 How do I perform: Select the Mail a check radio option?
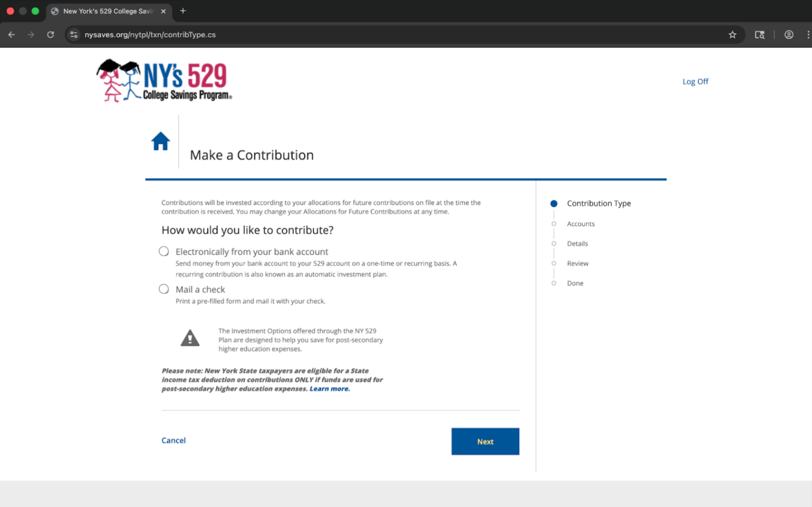pos(164,289)
